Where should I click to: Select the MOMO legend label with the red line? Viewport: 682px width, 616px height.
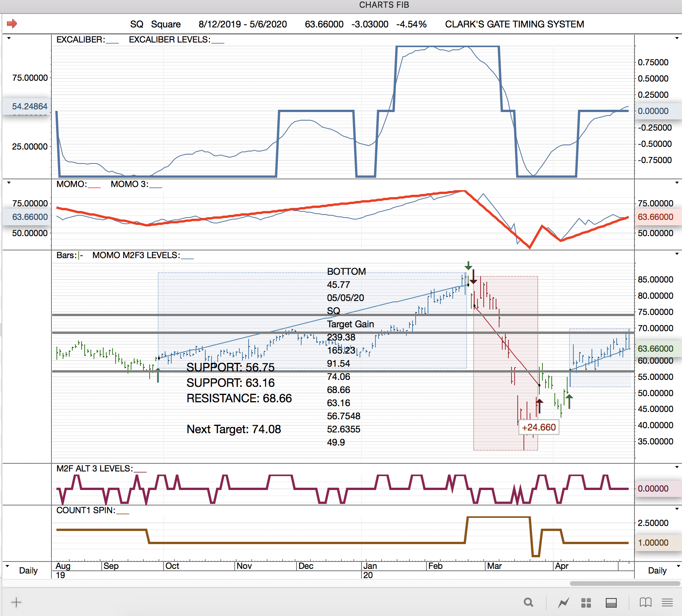(x=78, y=184)
